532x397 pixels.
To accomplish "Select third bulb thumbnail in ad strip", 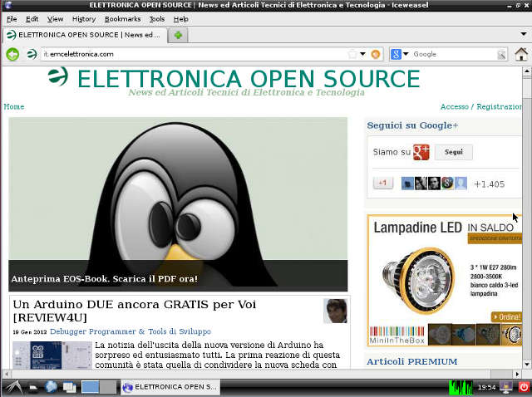I will pos(488,335).
